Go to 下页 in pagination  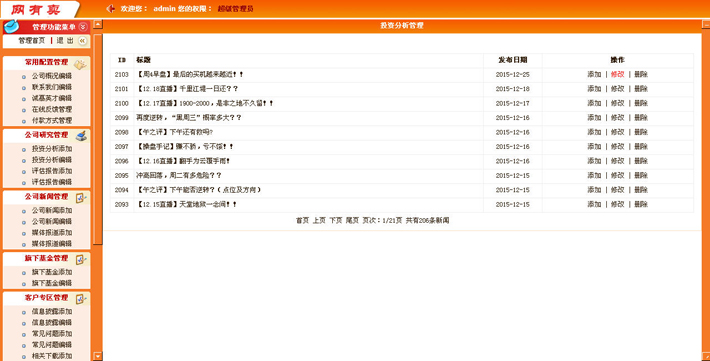point(336,221)
